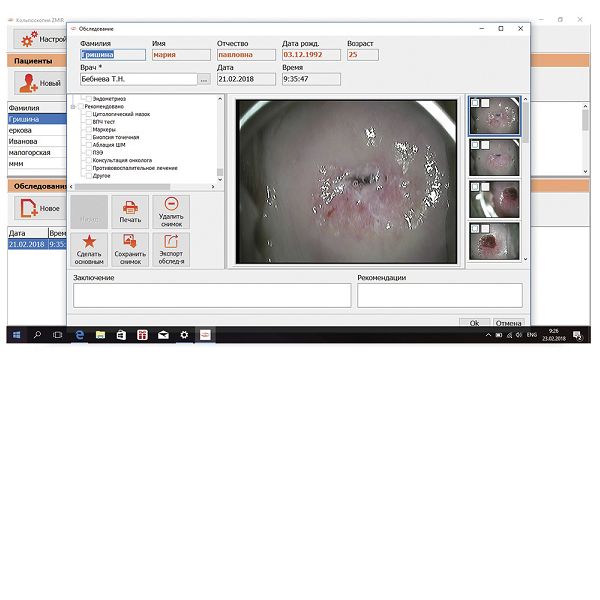
Task: Select the first thumbnail with the blue border
Action: (x=494, y=116)
